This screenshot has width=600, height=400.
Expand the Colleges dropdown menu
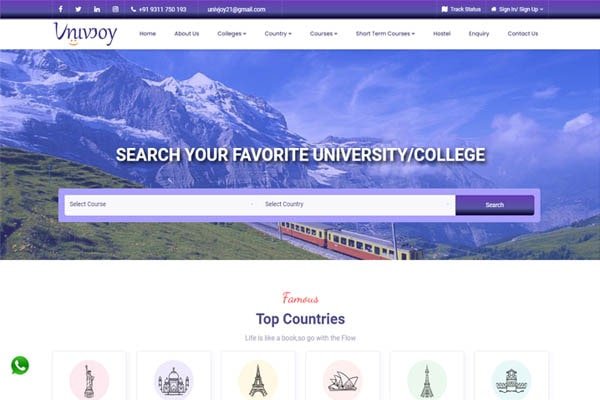point(232,34)
